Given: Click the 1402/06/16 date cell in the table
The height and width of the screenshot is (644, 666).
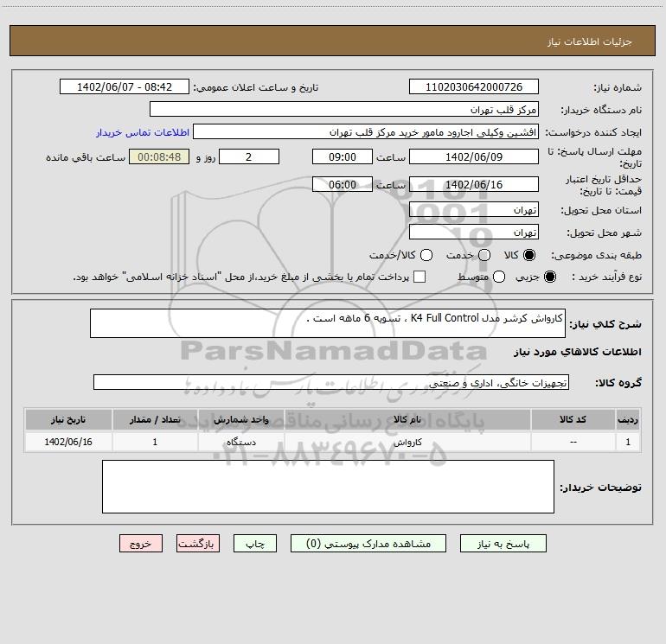Looking at the screenshot, I should (x=68, y=442).
